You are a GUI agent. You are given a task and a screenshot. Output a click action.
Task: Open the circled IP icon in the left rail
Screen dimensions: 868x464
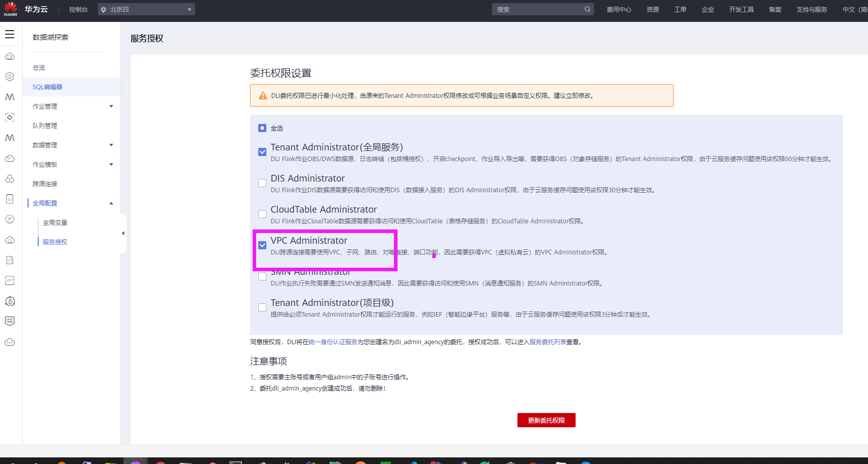10,219
